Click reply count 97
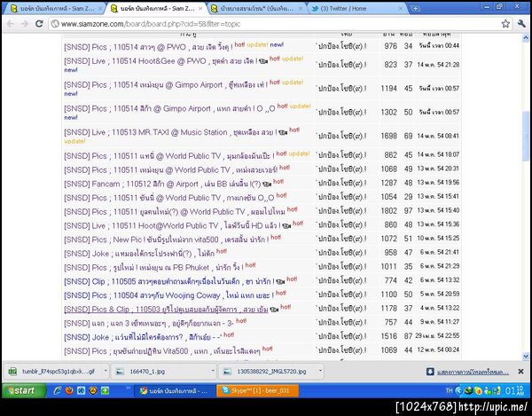This screenshot has height=416, width=532. tap(408, 211)
